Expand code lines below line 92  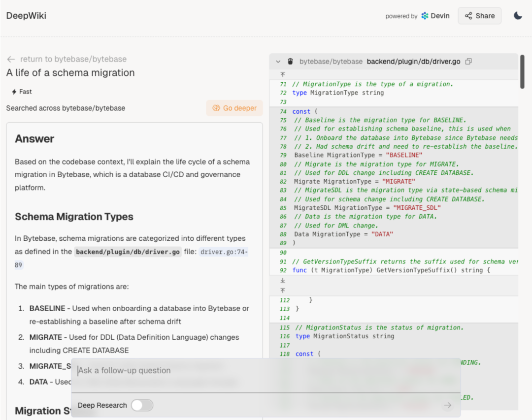pos(283,281)
